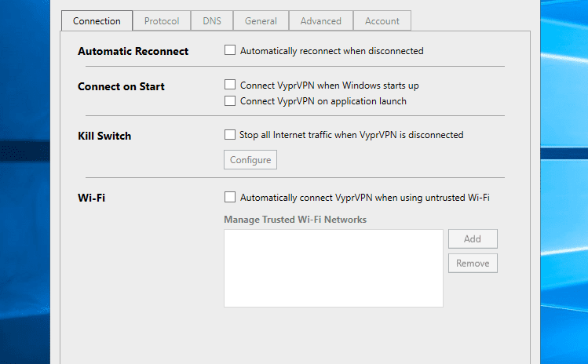Check Connect VyprVPN on application launch
This screenshot has width=588, height=364.
pyautogui.click(x=230, y=101)
